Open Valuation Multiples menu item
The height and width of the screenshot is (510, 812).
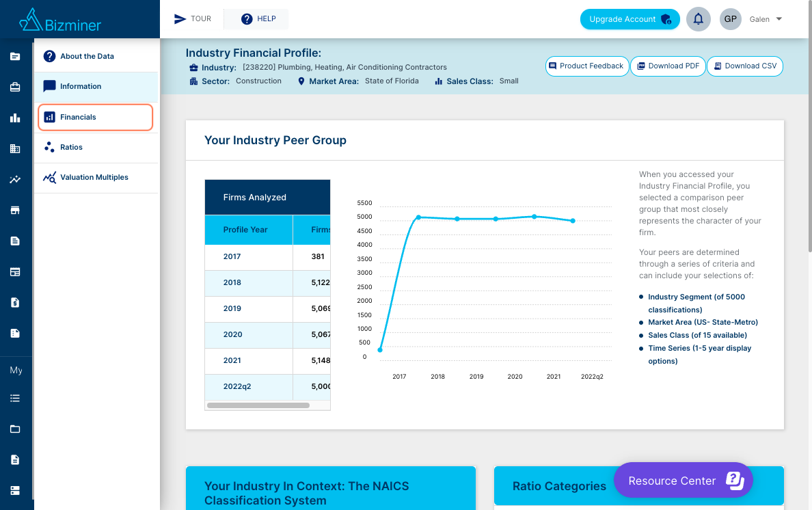(x=96, y=178)
